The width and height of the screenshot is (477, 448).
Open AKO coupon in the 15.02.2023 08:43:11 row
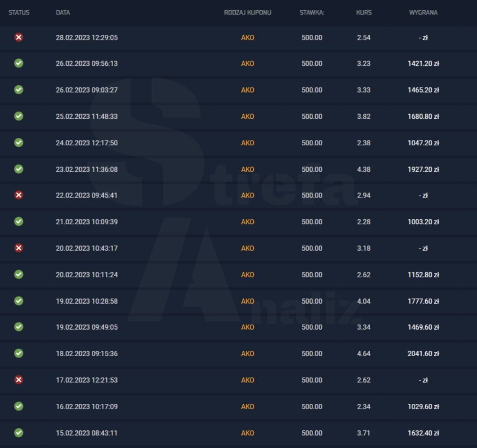[x=248, y=433]
